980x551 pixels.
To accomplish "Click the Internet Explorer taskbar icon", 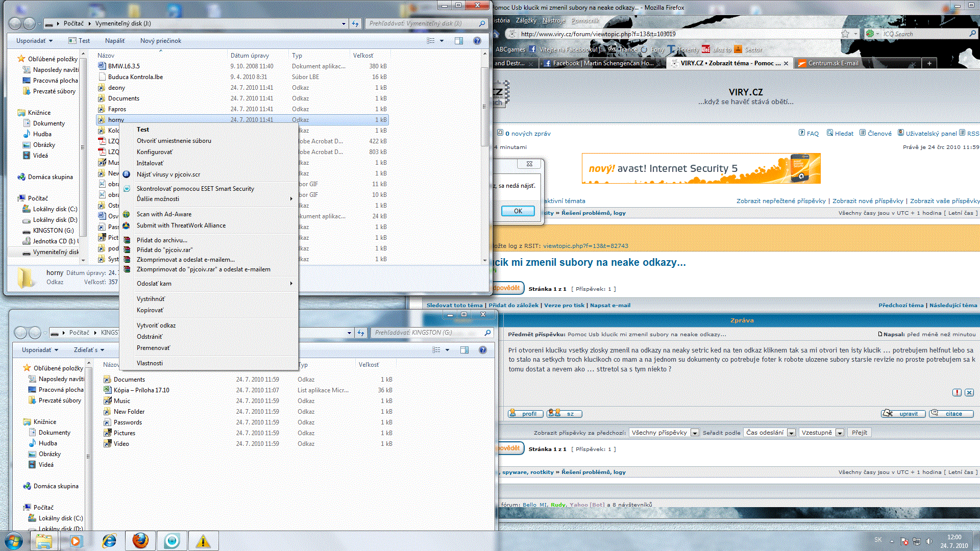I will click(109, 541).
